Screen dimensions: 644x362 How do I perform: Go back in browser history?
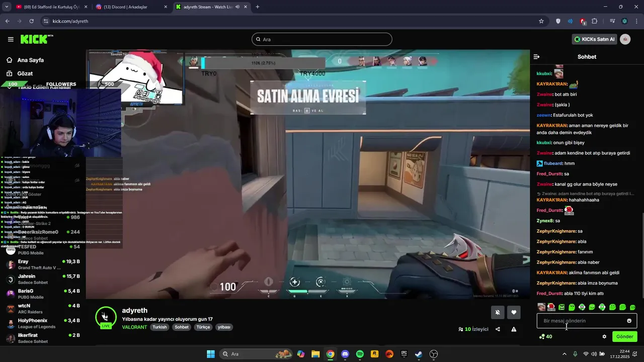[x=7, y=21]
